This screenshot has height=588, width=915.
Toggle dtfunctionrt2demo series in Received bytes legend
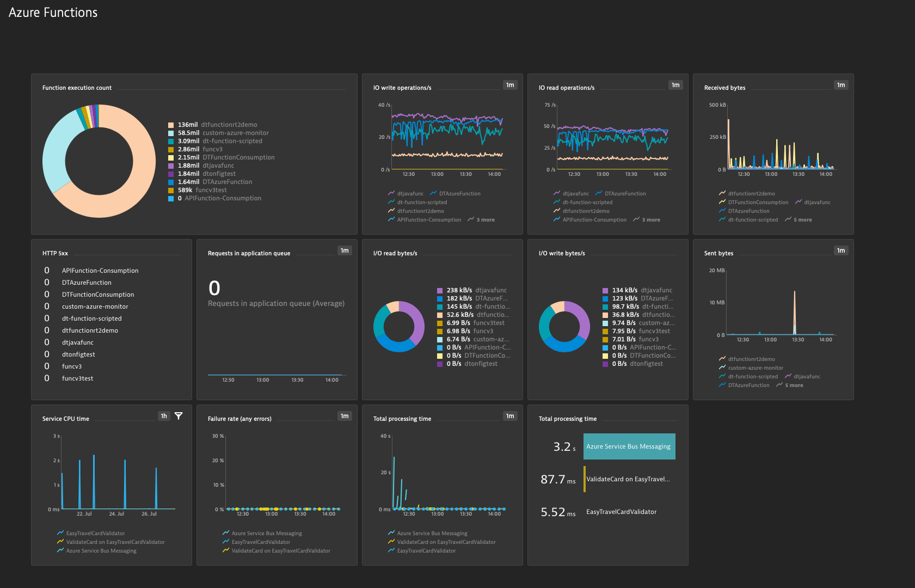(747, 194)
